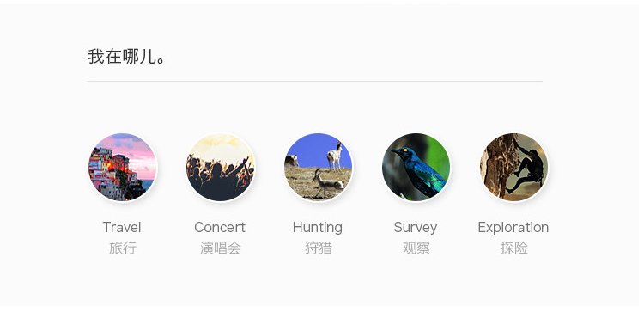Click the divider line below the heading
The image size is (644, 325).
(x=315, y=81)
